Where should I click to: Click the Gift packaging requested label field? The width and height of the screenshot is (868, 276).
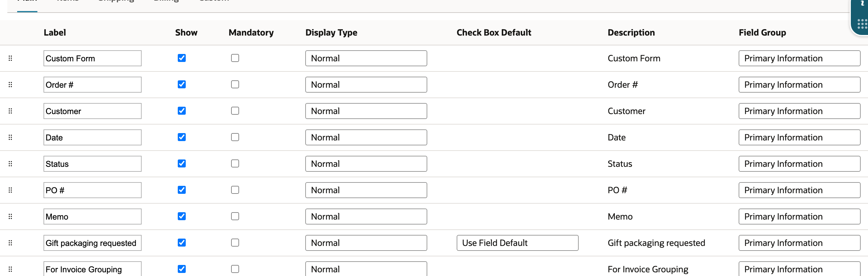(x=92, y=243)
